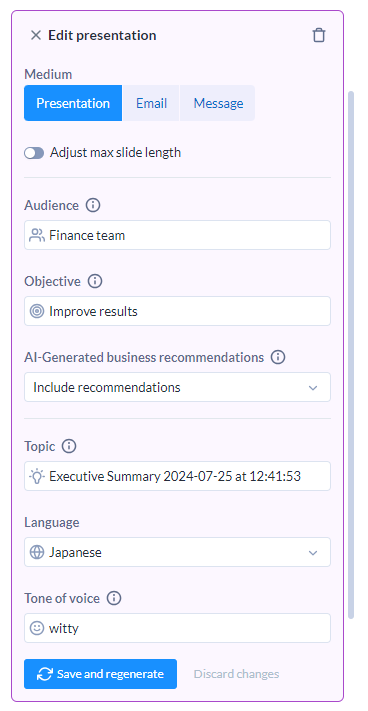Viewport: 368px width, 711px height.
Task: Select the Email medium tab
Action: tap(151, 103)
